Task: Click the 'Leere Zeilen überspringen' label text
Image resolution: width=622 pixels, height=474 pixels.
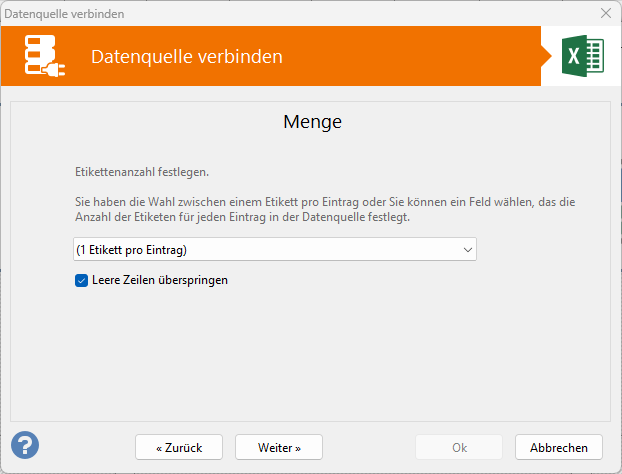Action: [159, 281]
